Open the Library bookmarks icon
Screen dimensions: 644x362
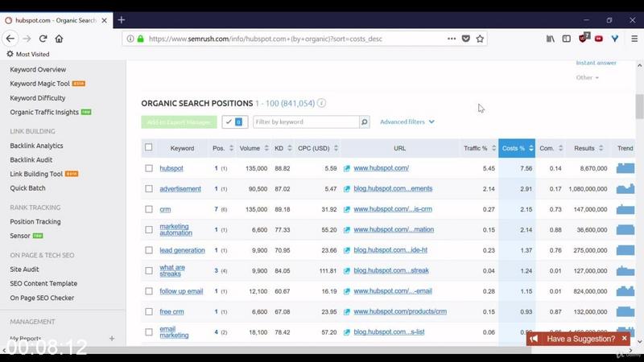[551, 39]
